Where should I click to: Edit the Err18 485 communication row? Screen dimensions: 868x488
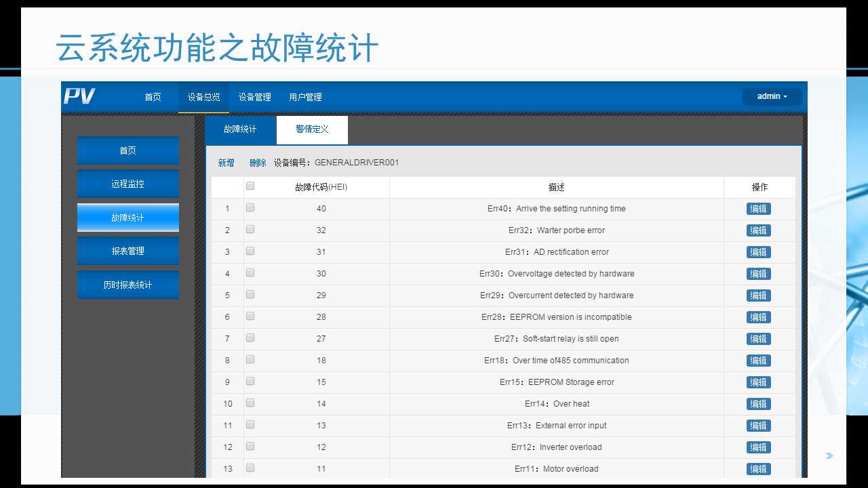[758, 361]
